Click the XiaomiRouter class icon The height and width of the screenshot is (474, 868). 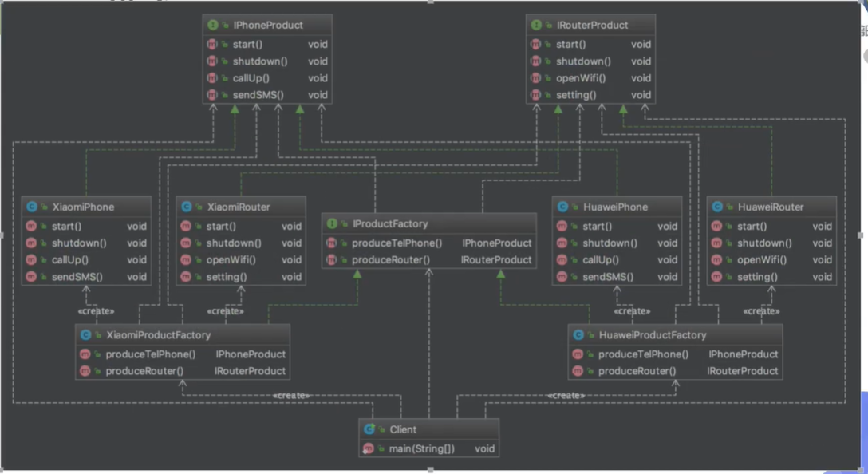185,207
